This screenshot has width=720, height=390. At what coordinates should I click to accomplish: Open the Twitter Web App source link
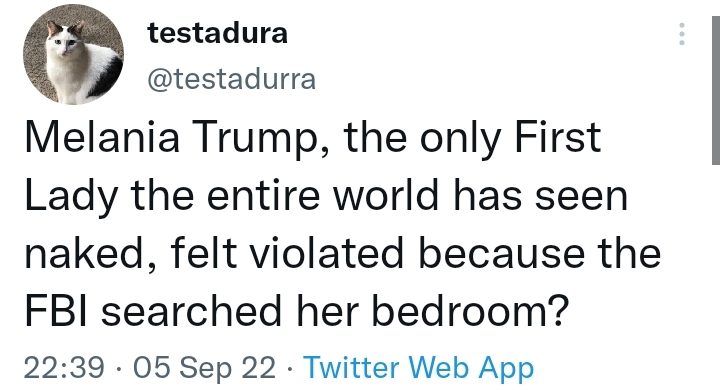pos(419,368)
